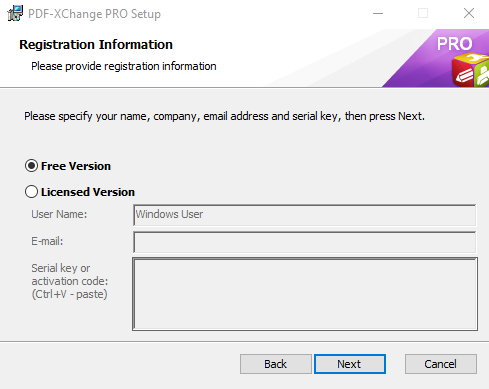
Task: Click the 'PDF-XChange PRO Setup' window title
Action: coord(94,14)
